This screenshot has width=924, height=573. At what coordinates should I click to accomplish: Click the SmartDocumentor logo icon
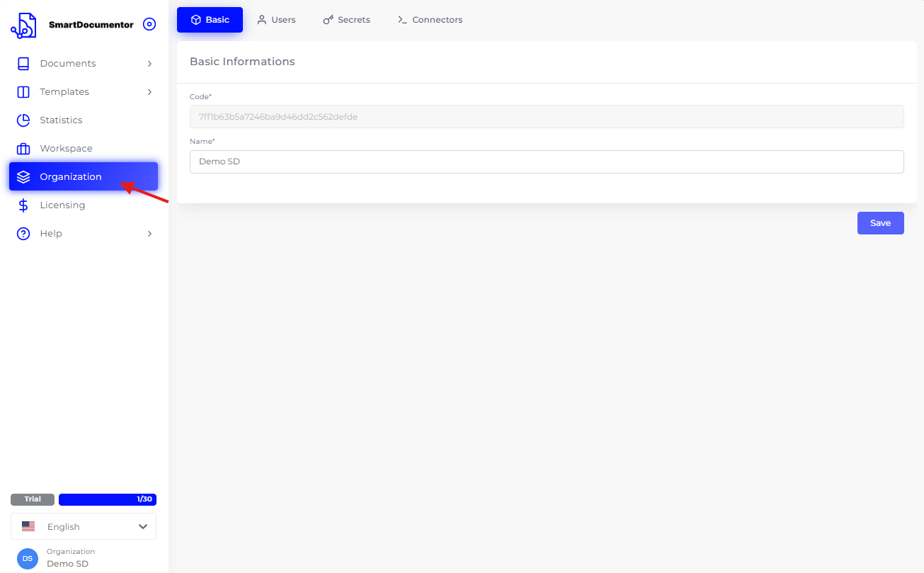[23, 25]
